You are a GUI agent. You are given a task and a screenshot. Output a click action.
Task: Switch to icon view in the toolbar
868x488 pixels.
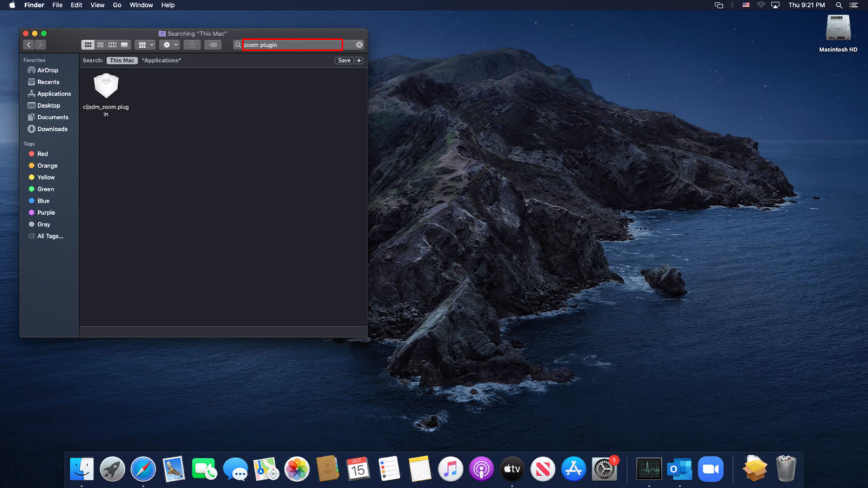88,45
